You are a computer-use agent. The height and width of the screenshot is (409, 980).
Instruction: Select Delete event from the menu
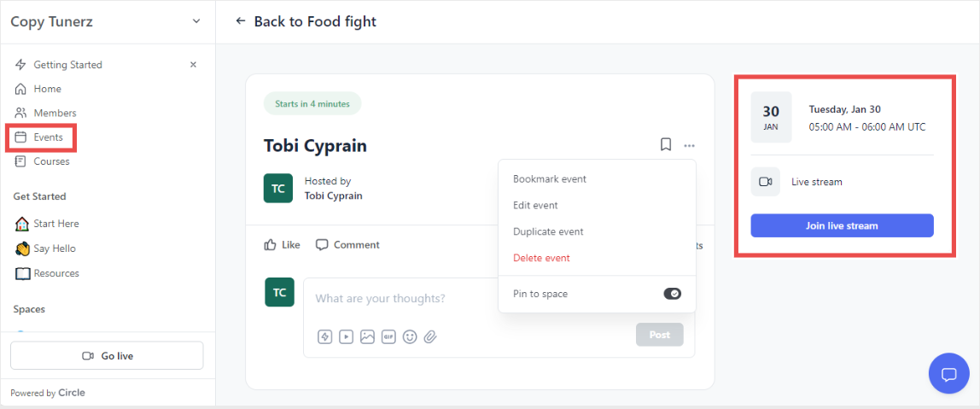click(541, 258)
